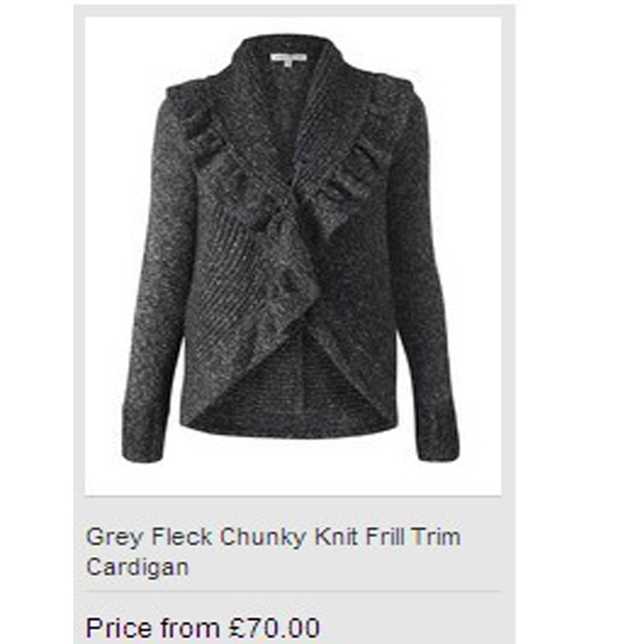The image size is (644, 644).
Task: Select the 'Price from £70.00' text
Action: (x=203, y=628)
